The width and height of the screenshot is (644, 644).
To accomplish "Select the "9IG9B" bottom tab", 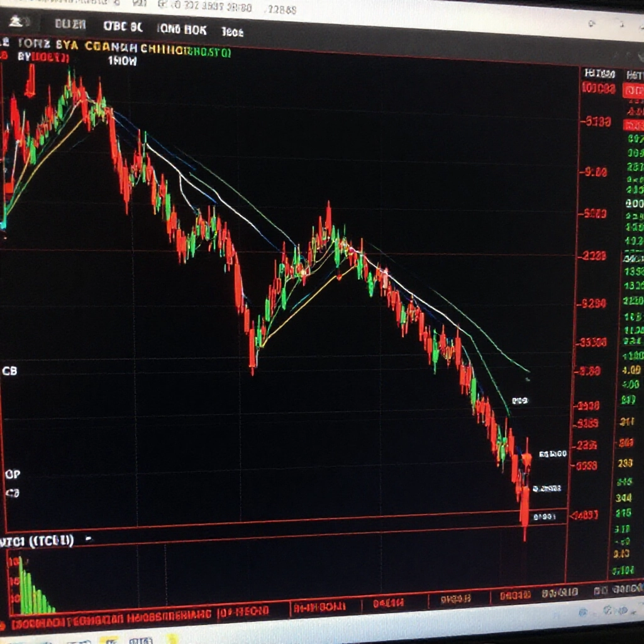I will [x=455, y=599].
